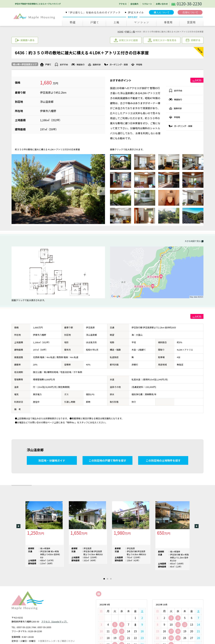Click この別荘地の戸建て物件を探す button
Screen dimensions: 215x644
pos(107,460)
